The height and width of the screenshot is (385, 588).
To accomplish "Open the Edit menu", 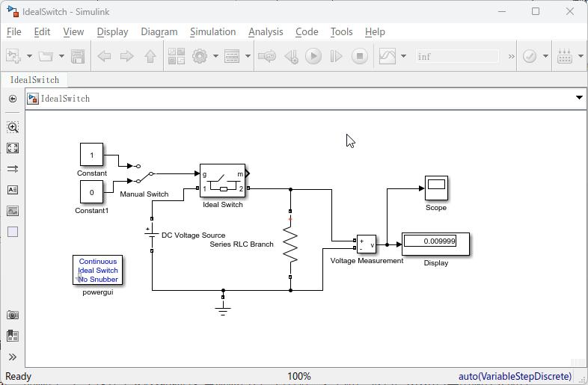I will coord(42,32).
